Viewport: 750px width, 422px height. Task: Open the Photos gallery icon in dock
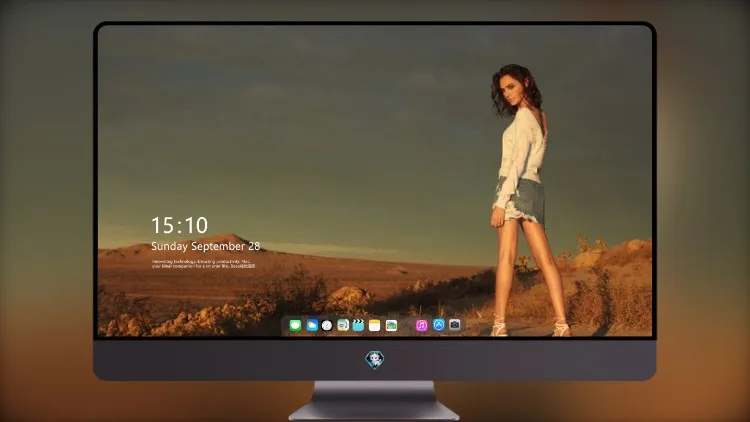(x=391, y=325)
